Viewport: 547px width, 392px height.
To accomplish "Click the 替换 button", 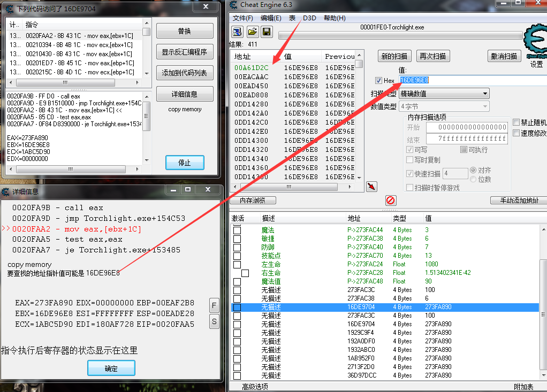I will point(185,31).
